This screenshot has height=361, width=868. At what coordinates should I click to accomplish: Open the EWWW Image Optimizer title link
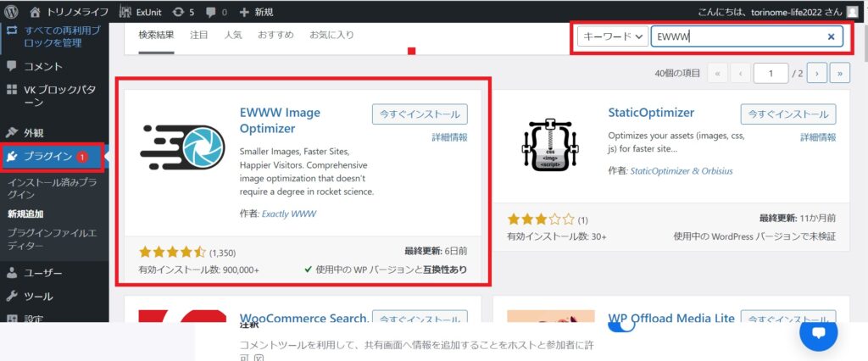pos(280,120)
